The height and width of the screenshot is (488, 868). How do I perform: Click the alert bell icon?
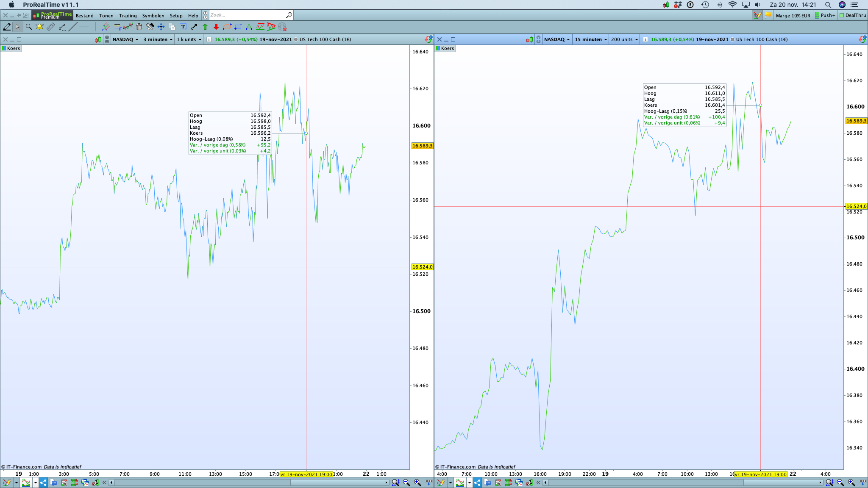tap(39, 27)
